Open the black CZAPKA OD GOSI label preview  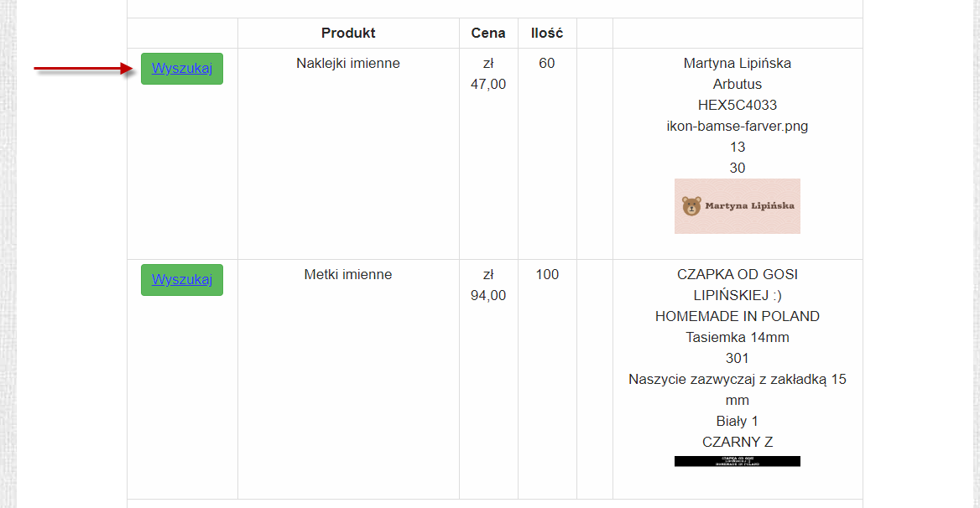738,461
